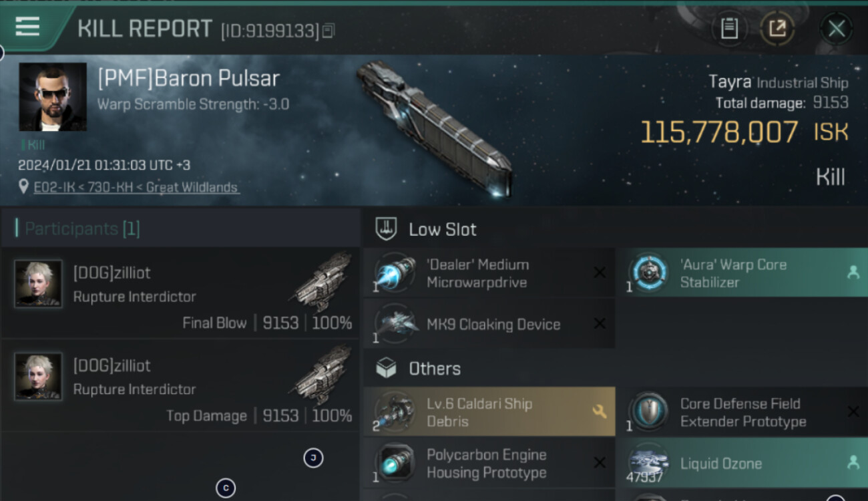The height and width of the screenshot is (501, 868).
Task: View Baron Pulsar's pilot portrait
Action: coord(53,97)
